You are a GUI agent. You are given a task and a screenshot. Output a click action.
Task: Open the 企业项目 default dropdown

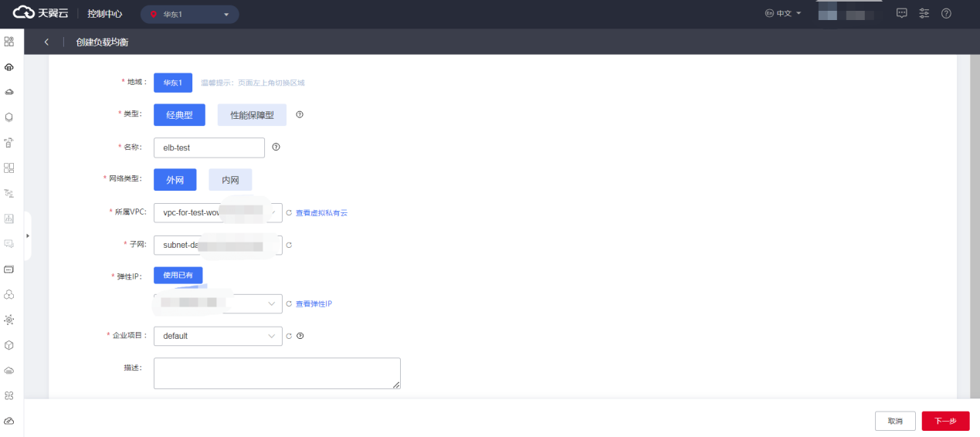(x=218, y=336)
